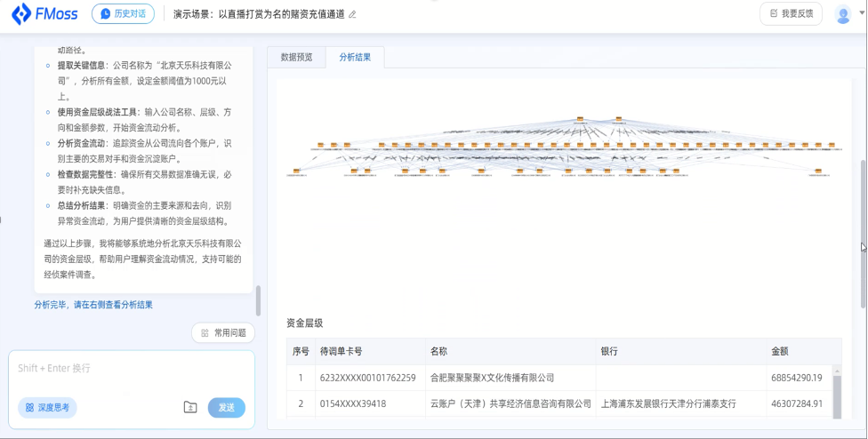Switch to 数据预览 tab
The width and height of the screenshot is (868, 439).
pyautogui.click(x=297, y=57)
